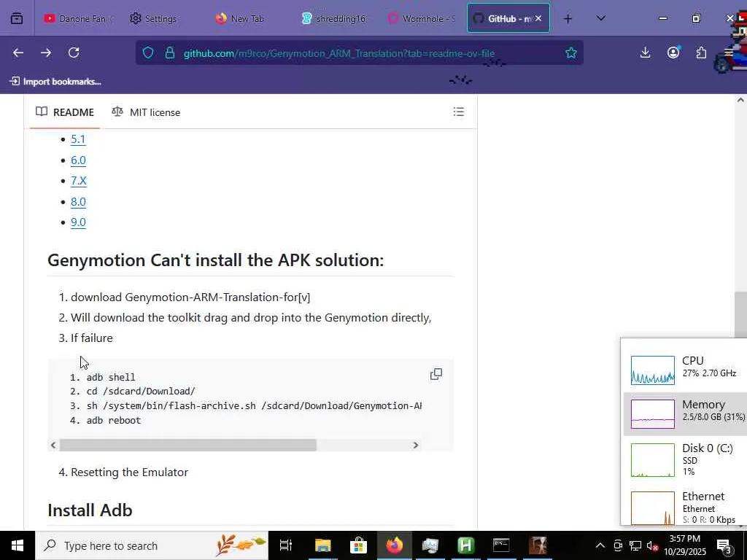Click the code block horizontal scrollbar thumb
Screen dimensions: 747x560
[187, 445]
